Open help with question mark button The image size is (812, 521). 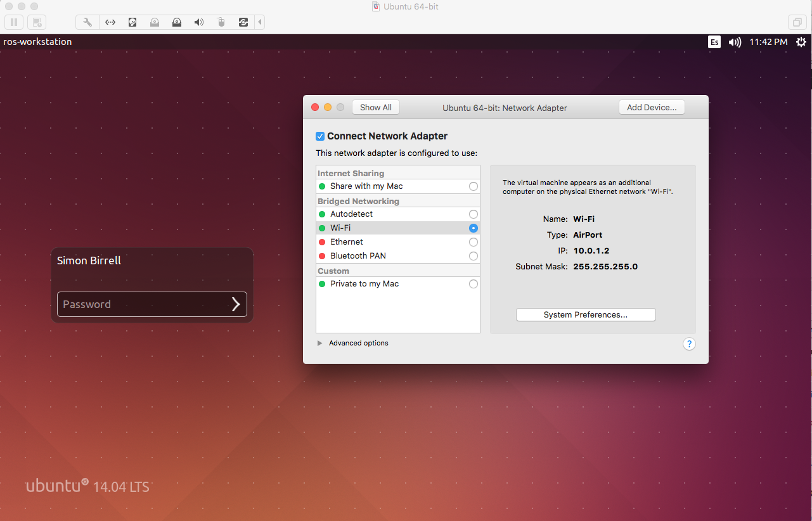[x=689, y=344]
